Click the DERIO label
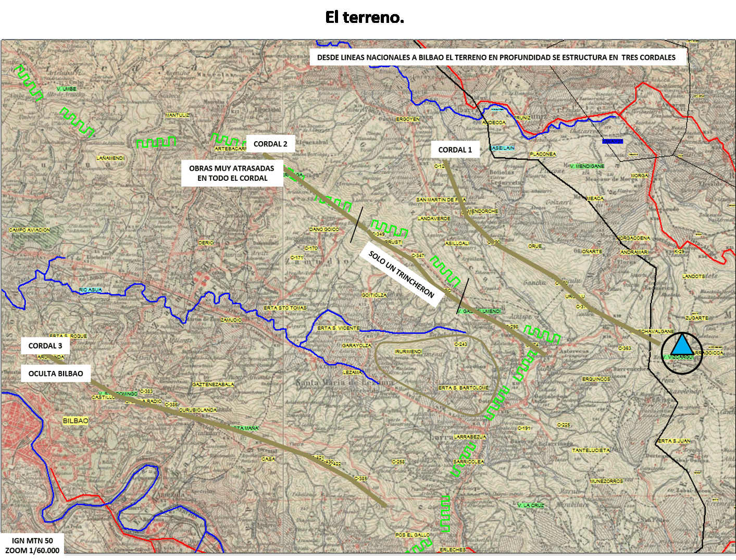Image resolution: width=736 pixels, height=560 pixels. pos(206,243)
